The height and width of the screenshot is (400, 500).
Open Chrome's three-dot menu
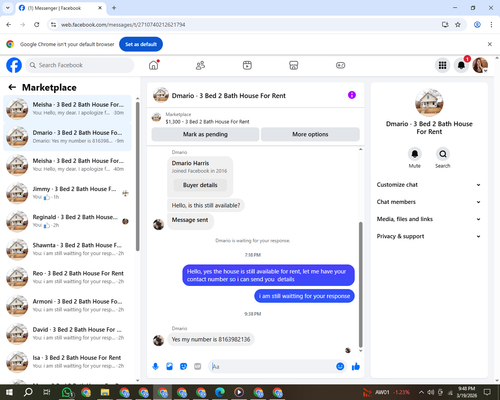(491, 25)
